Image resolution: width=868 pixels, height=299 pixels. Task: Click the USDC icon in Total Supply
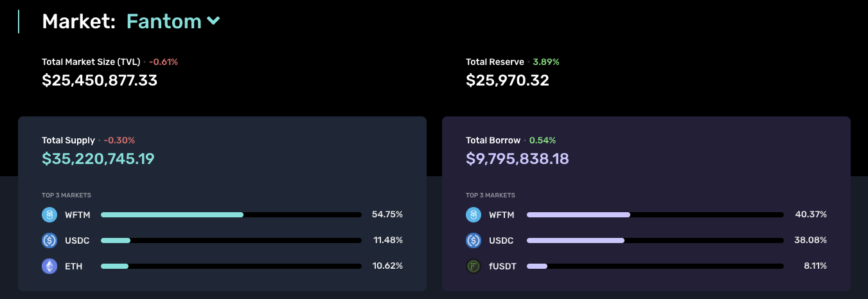click(49, 240)
